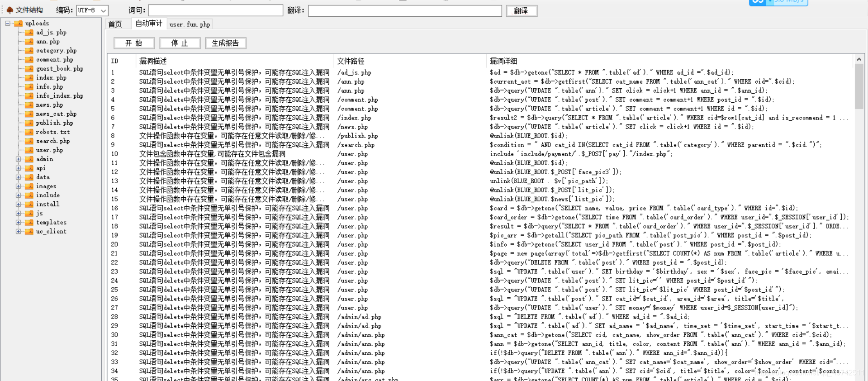Select row 7 path /news.php
Screen dimensions: 868x381
(x=352, y=127)
